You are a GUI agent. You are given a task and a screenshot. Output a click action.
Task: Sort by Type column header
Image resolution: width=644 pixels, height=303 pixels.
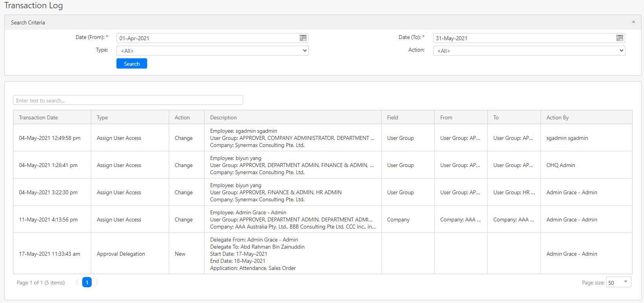click(130, 117)
